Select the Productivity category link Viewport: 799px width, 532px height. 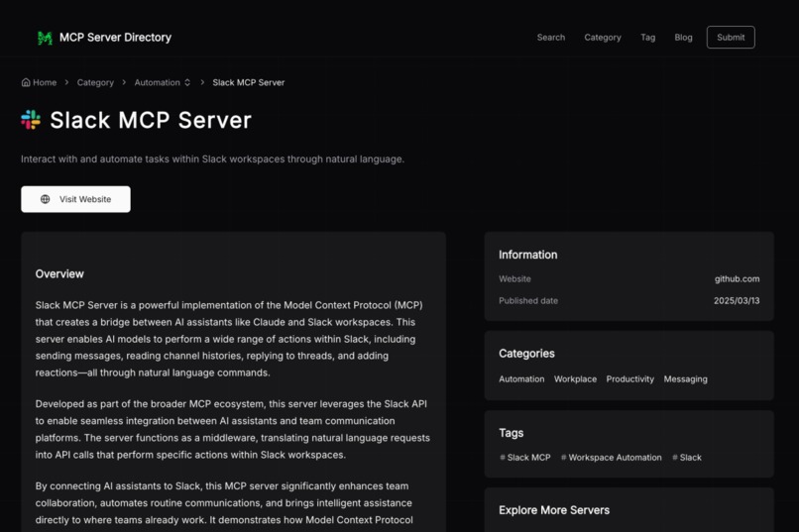tap(629, 378)
